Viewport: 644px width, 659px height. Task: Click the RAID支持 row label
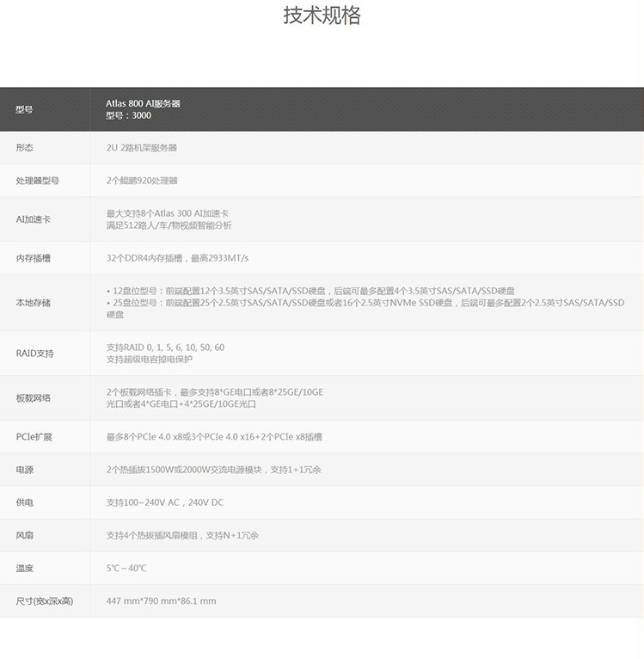coord(34,354)
